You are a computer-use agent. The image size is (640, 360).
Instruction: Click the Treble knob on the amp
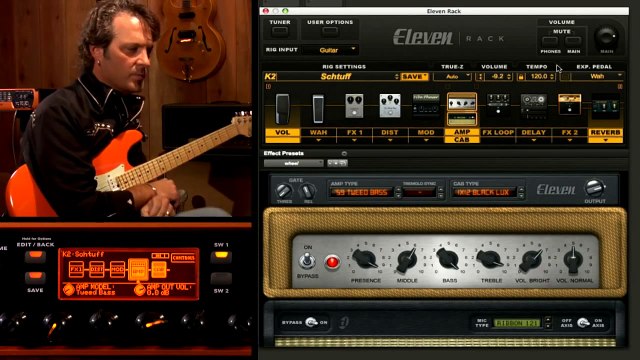click(x=490, y=260)
